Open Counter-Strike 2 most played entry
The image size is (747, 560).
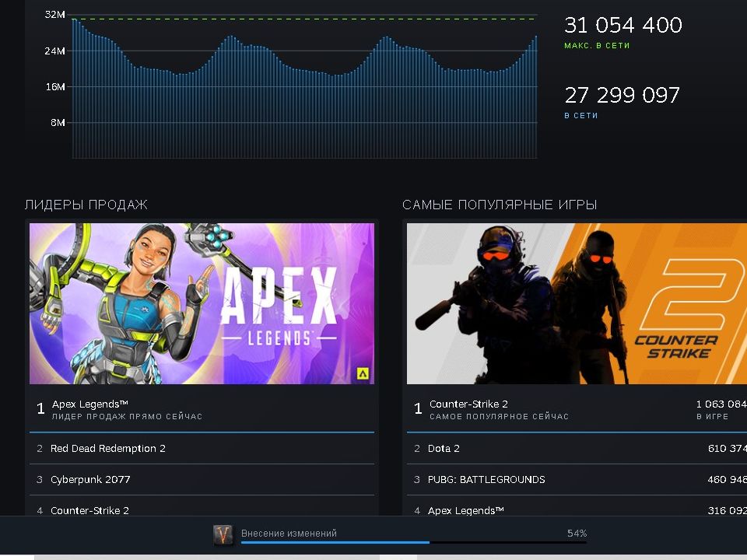pos(468,404)
